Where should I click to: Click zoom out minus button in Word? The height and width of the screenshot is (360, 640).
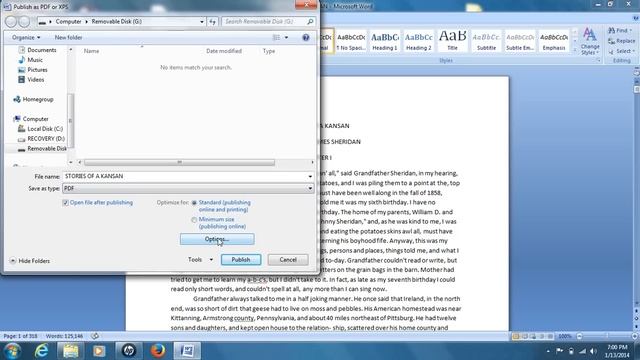point(579,336)
